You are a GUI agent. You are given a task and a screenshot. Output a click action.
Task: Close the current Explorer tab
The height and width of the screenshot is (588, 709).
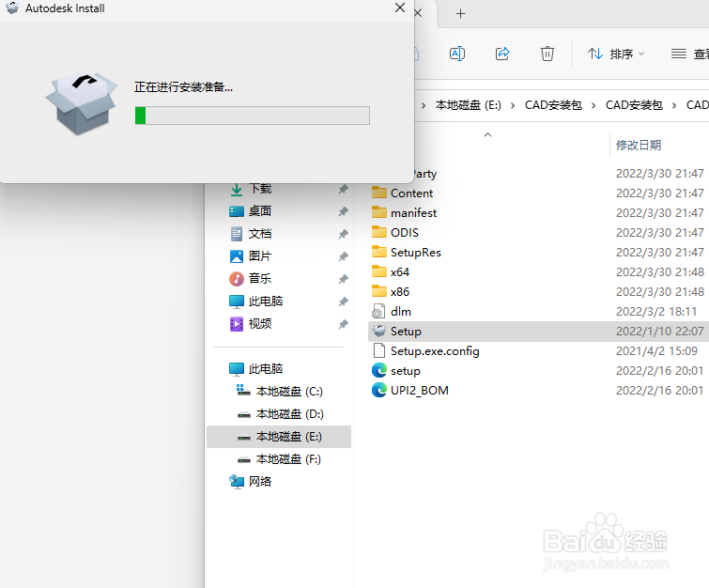tap(418, 13)
